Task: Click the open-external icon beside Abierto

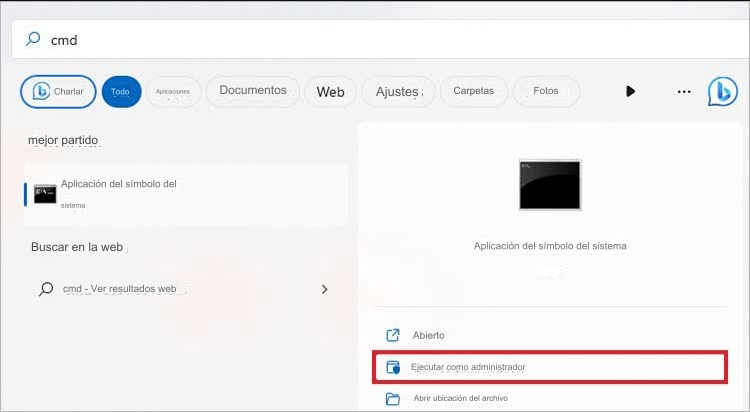Action: click(393, 335)
